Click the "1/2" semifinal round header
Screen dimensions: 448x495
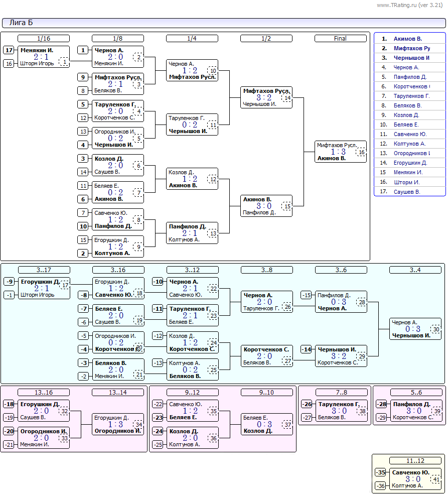point(266,39)
